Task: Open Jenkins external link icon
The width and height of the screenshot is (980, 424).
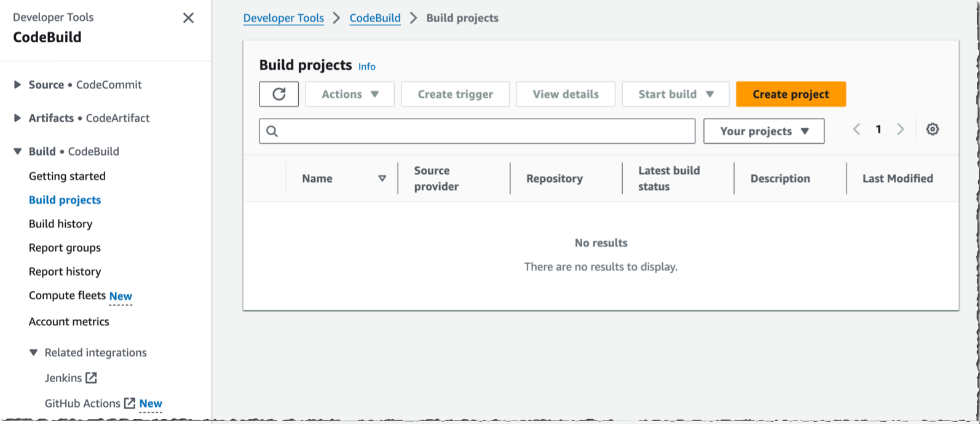Action: (91, 378)
